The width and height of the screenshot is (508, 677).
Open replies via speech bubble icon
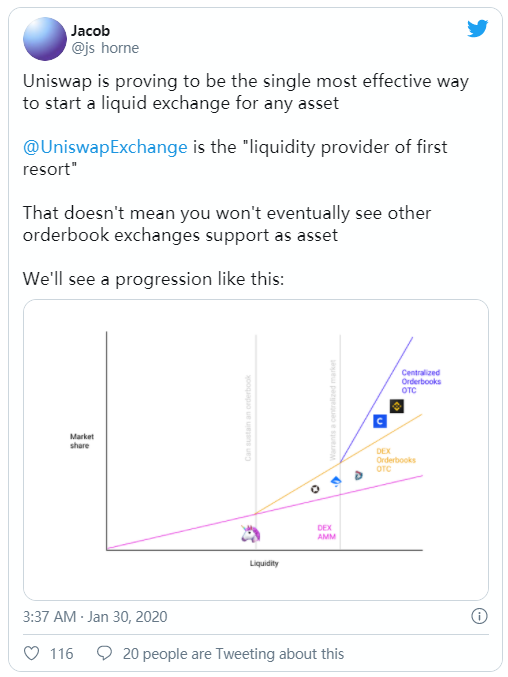[104, 653]
